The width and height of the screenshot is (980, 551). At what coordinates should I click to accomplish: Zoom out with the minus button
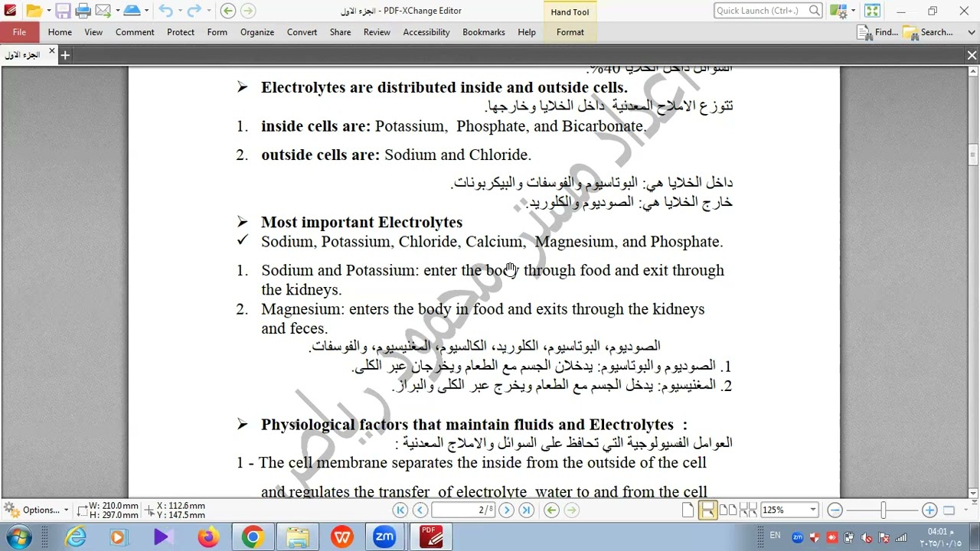coord(835,510)
